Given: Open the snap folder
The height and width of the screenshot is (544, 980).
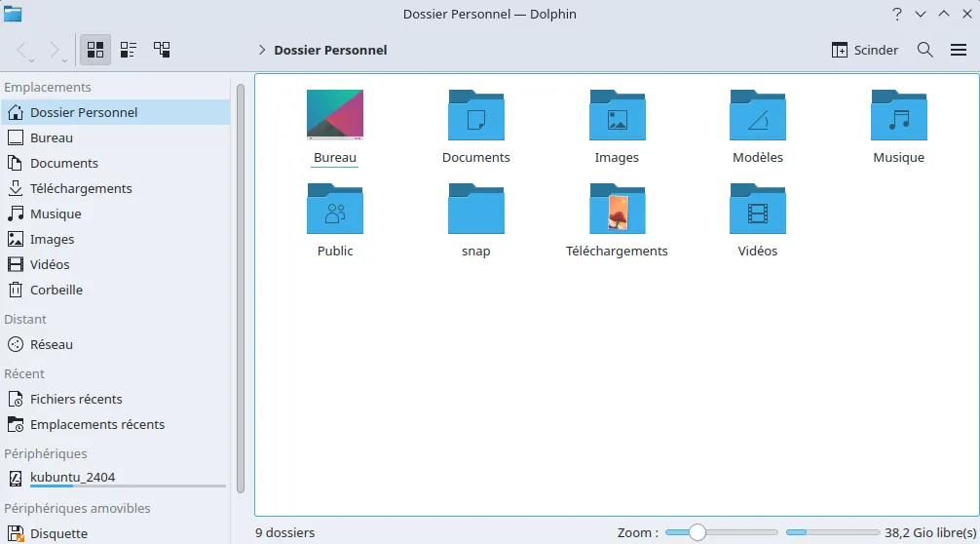Looking at the screenshot, I should click(475, 210).
